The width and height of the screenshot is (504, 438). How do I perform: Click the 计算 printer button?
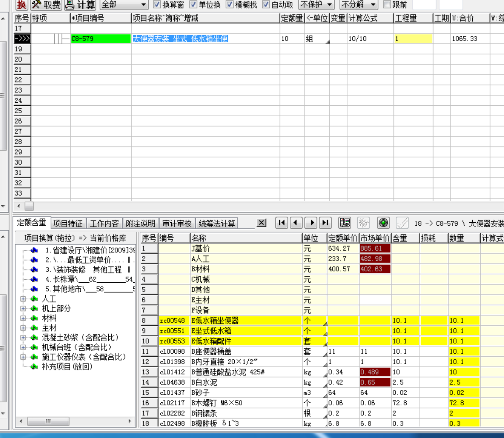(x=80, y=5)
